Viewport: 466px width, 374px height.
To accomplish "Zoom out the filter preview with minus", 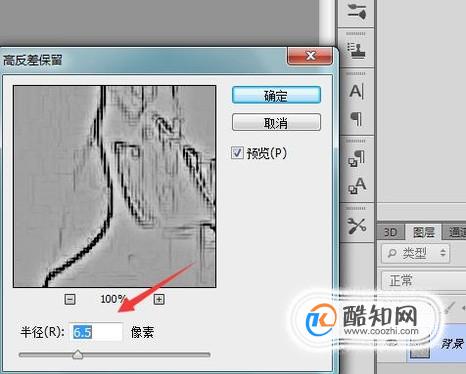I will pos(70,299).
